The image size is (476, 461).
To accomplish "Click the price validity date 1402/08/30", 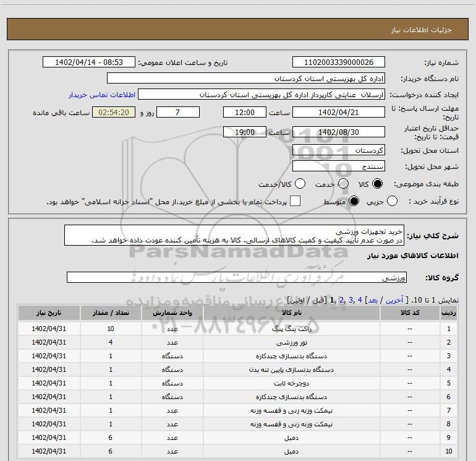I will (339, 132).
